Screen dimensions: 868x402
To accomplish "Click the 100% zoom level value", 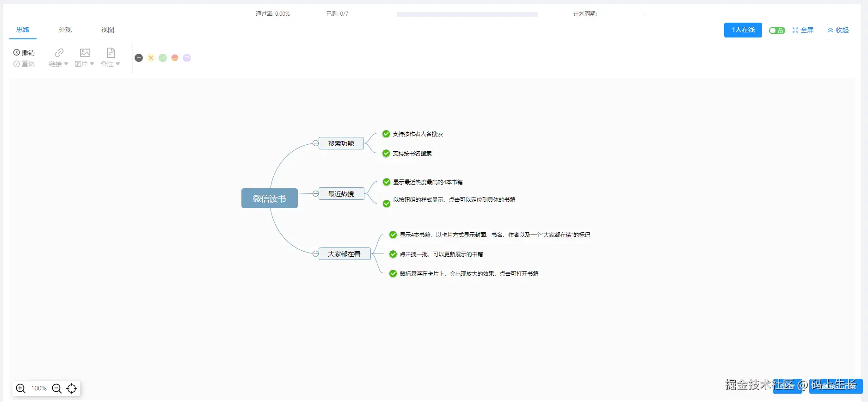I will [x=39, y=388].
